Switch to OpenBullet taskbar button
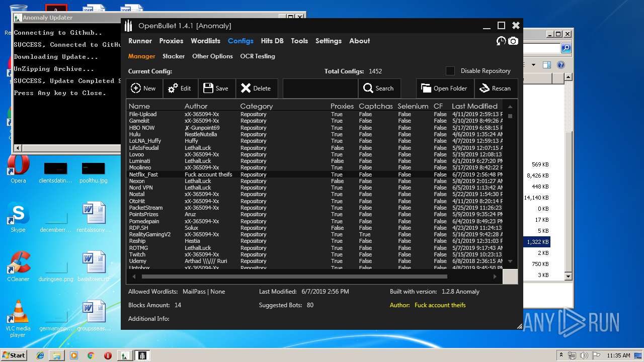This screenshot has height=362, width=644. [142, 355]
